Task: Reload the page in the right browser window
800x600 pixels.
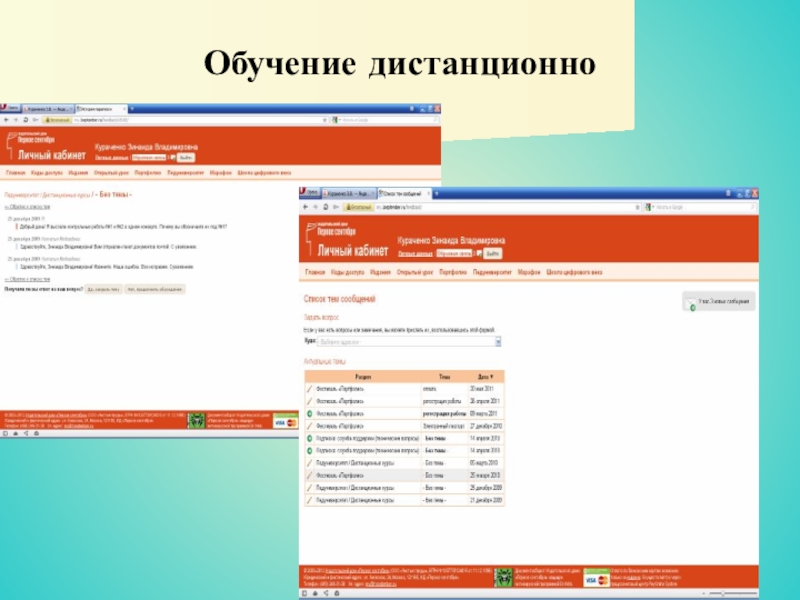Action: point(326,207)
